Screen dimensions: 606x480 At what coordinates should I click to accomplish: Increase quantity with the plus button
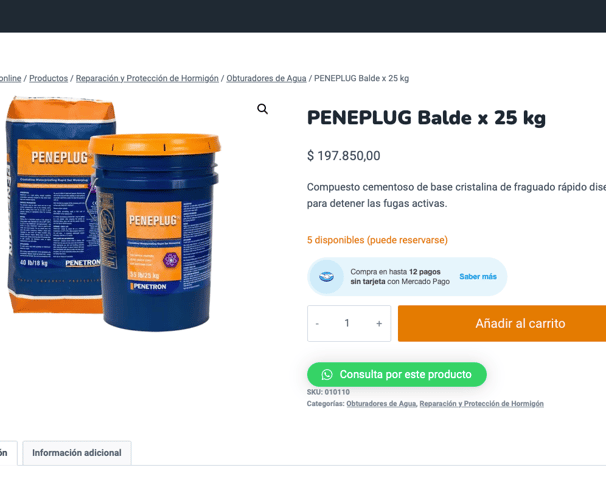379,323
